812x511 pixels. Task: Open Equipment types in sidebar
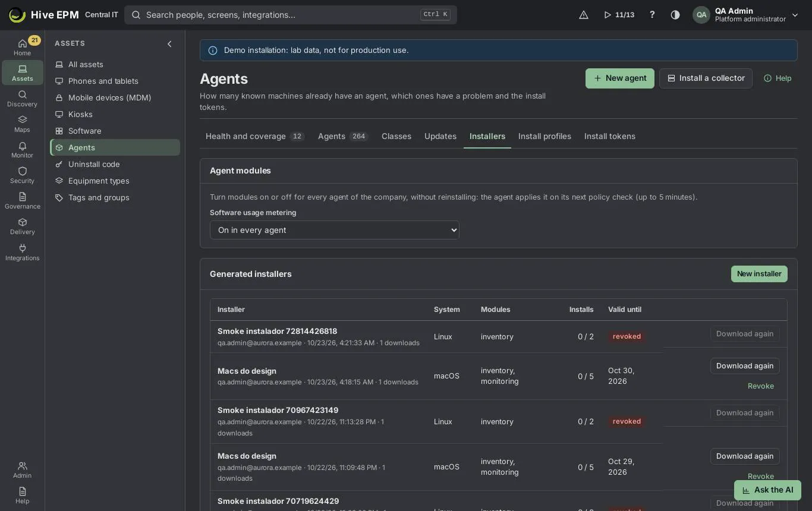(115, 181)
